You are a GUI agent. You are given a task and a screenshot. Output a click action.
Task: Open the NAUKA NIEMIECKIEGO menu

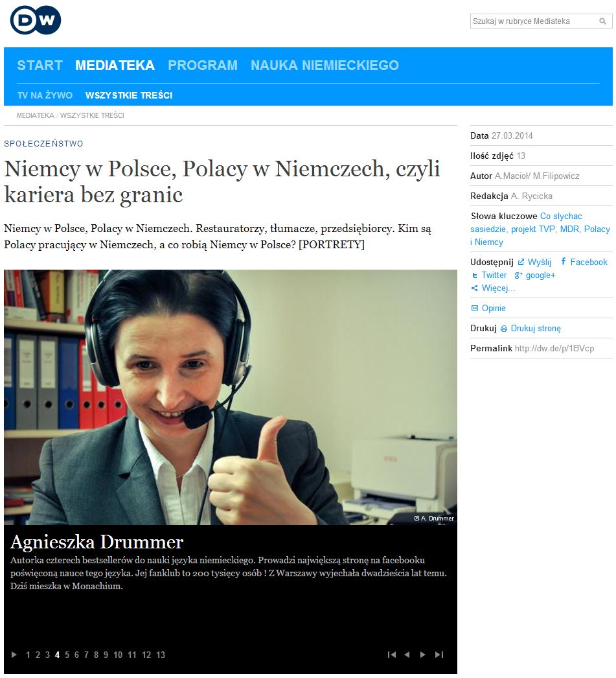[x=325, y=65]
